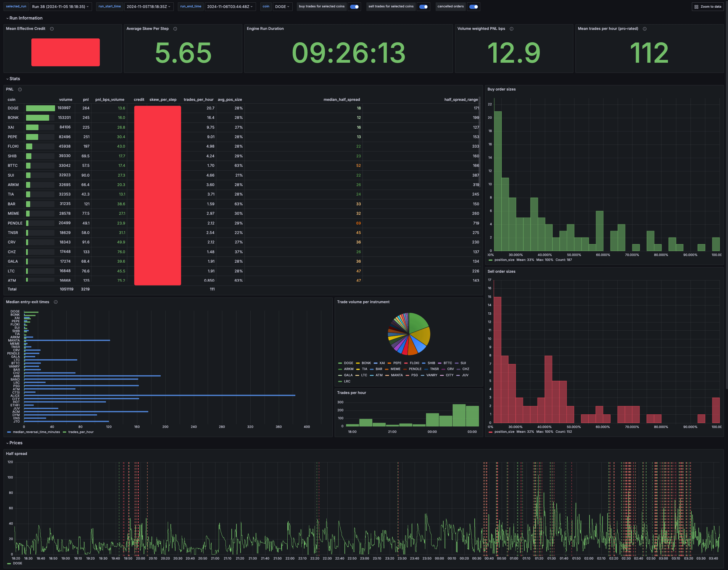Viewport: 728px width, 570px height.
Task: Open the coin DOGE dropdown
Action: (x=282, y=7)
